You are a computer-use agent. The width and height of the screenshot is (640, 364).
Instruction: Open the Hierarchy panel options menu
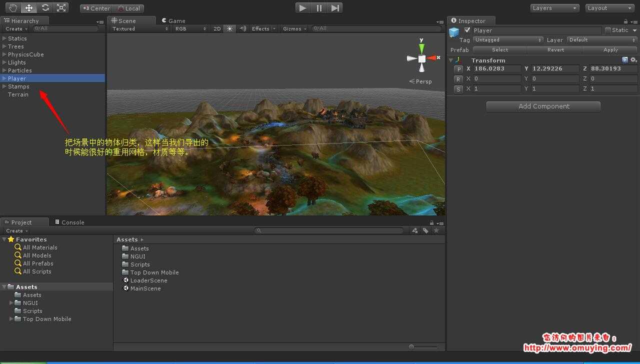click(100, 21)
